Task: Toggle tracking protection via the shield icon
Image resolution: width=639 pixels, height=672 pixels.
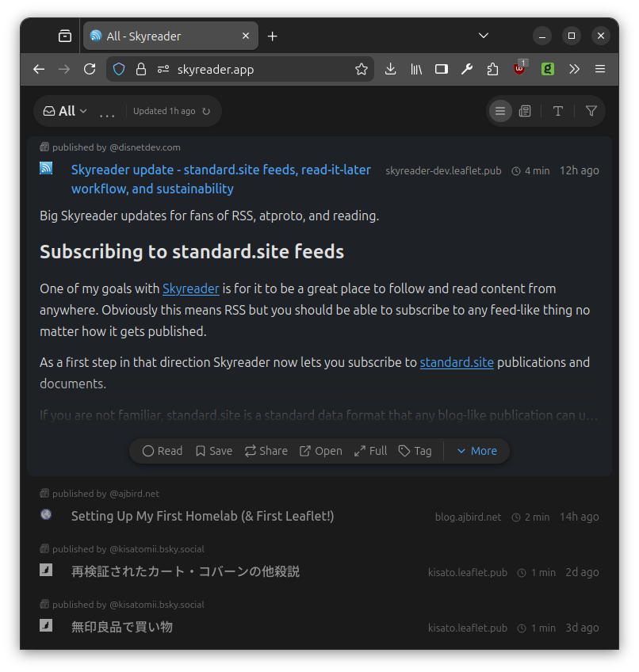Action: pos(119,69)
